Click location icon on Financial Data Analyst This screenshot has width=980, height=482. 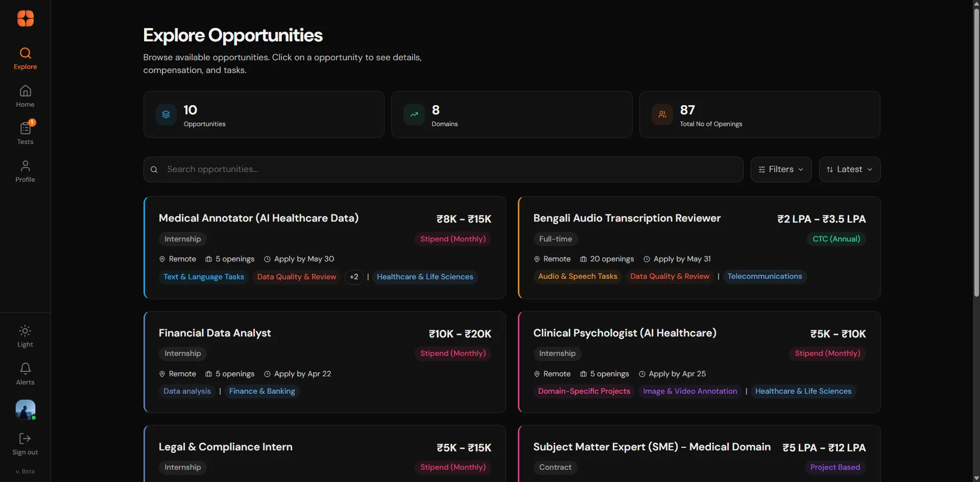(162, 374)
